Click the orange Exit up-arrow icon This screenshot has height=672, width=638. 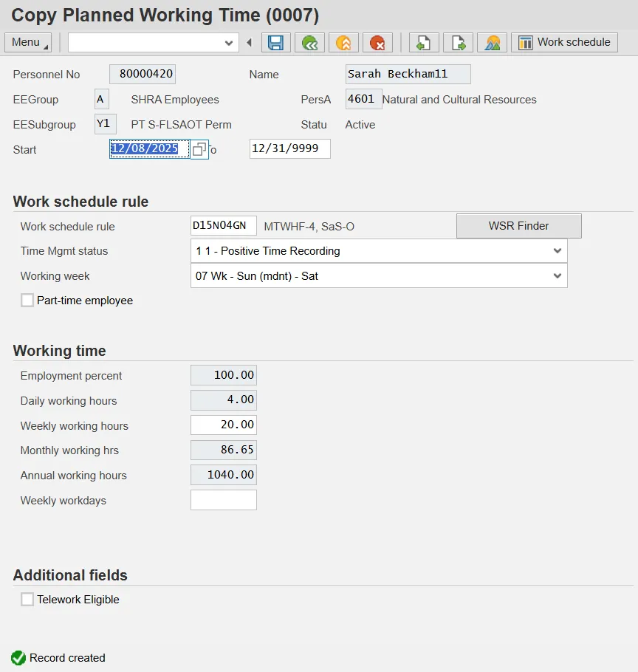click(x=343, y=42)
